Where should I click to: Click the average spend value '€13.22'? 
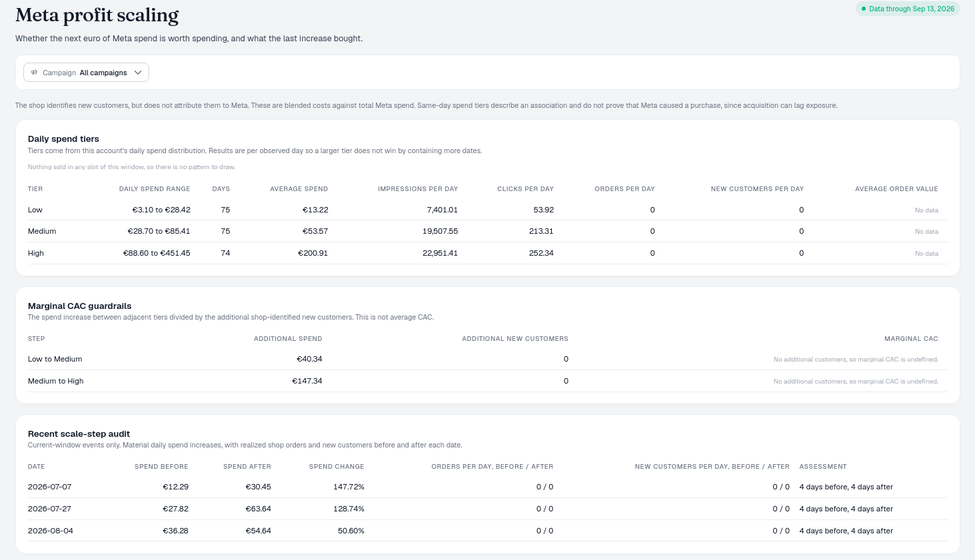315,210
